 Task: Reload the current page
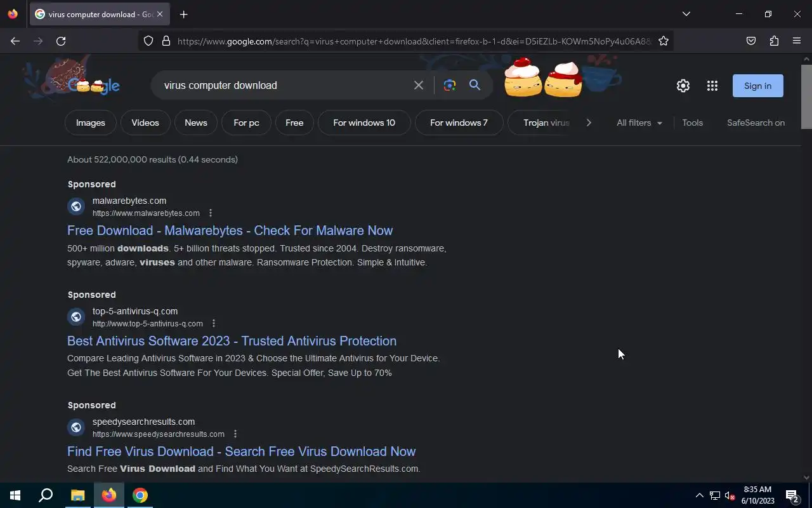tap(61, 41)
